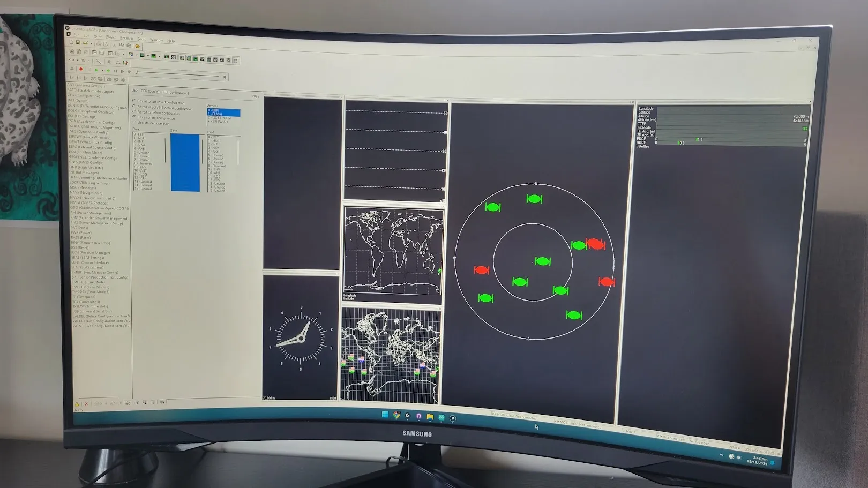Open dropdown arrow next to Open folder icon
The width and height of the screenshot is (868, 488).
tap(91, 43)
